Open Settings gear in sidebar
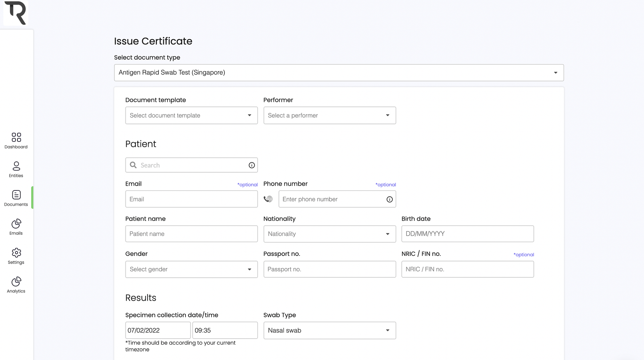 [16, 256]
